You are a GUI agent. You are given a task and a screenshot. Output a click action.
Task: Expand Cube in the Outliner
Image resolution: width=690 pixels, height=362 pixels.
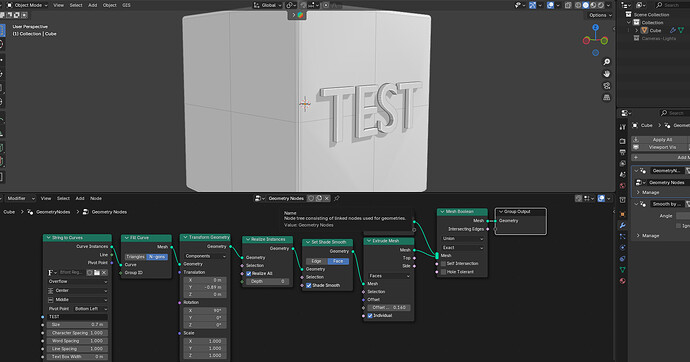[636, 30]
